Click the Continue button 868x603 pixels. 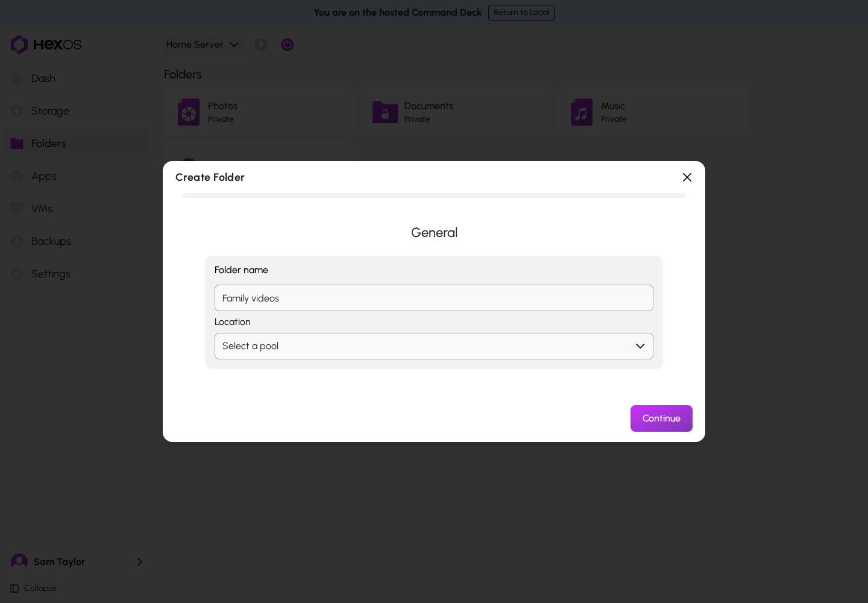click(x=661, y=418)
